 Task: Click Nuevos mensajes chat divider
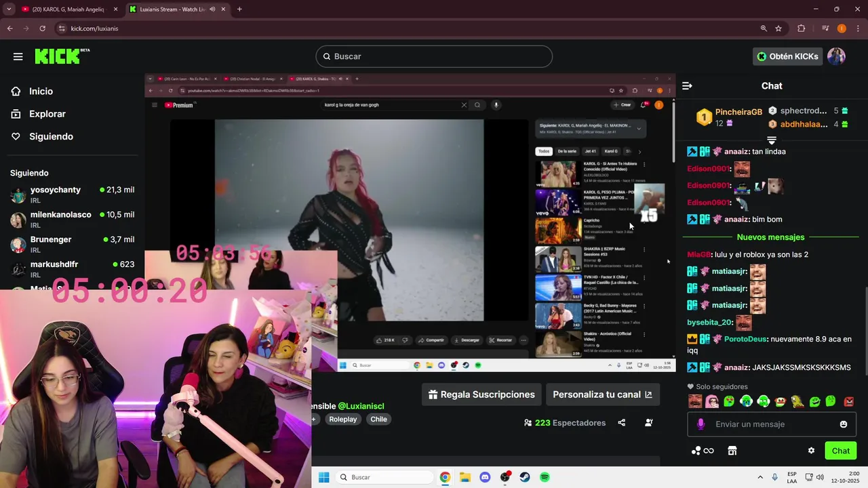pyautogui.click(x=770, y=237)
